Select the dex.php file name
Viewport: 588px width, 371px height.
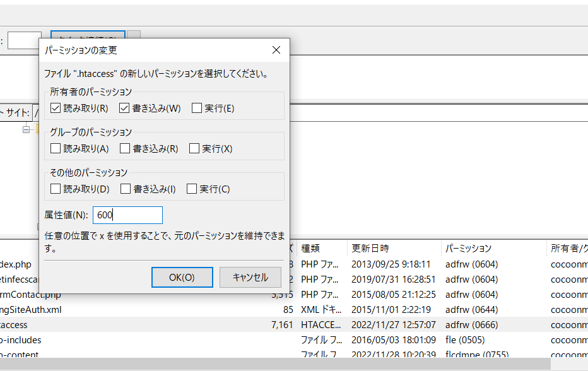tap(16, 264)
